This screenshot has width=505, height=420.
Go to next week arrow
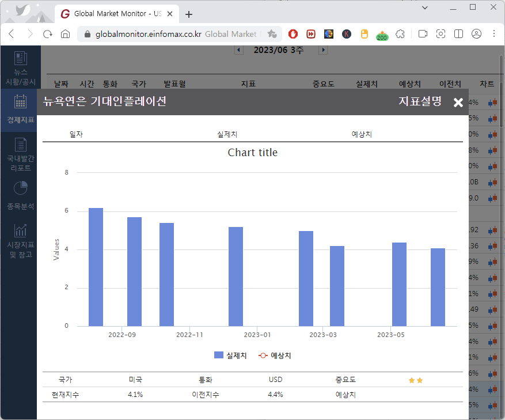pos(323,50)
